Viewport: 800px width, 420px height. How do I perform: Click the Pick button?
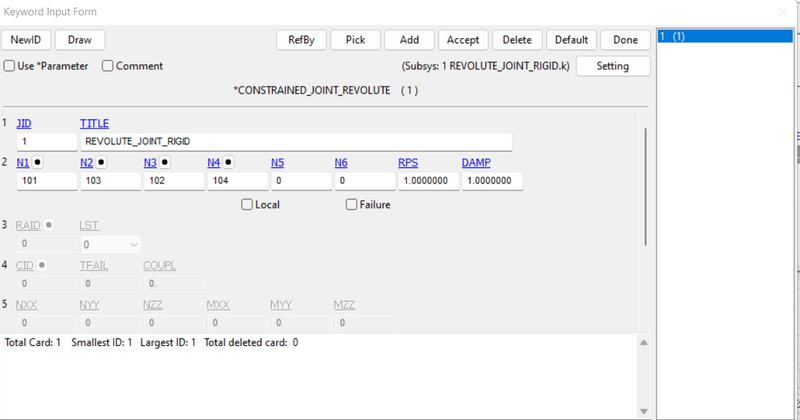[356, 40]
